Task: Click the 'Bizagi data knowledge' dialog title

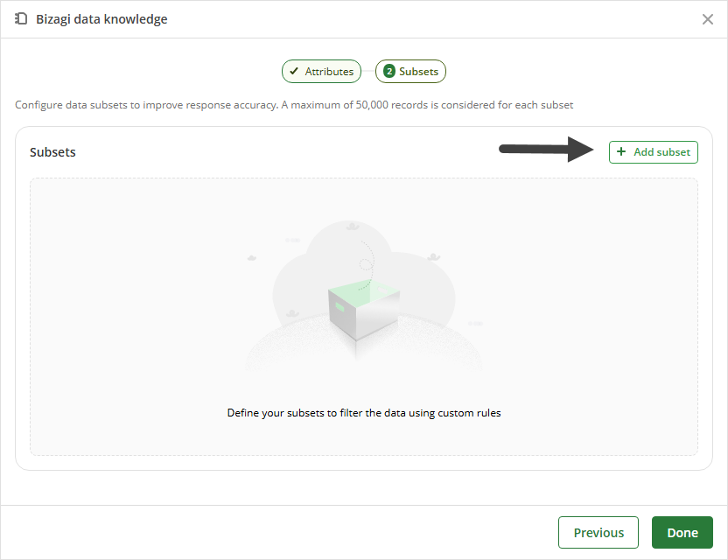Action: [x=101, y=19]
